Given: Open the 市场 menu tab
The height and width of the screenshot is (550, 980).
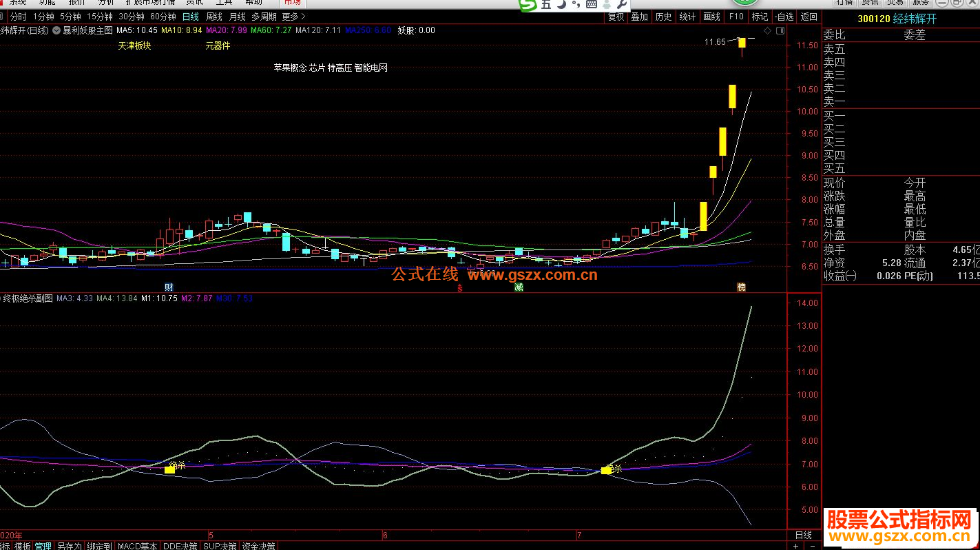Looking at the screenshot, I should pos(292,3).
